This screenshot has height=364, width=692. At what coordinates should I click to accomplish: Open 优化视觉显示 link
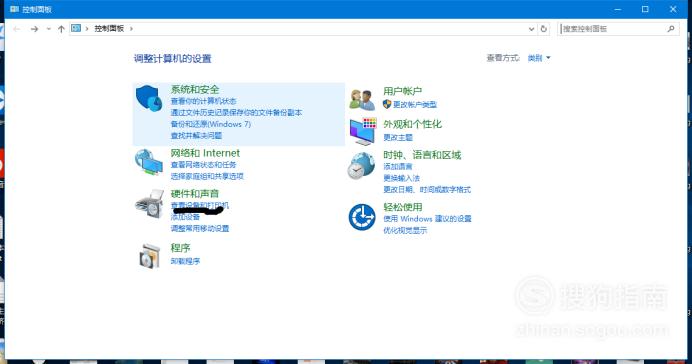[405, 230]
